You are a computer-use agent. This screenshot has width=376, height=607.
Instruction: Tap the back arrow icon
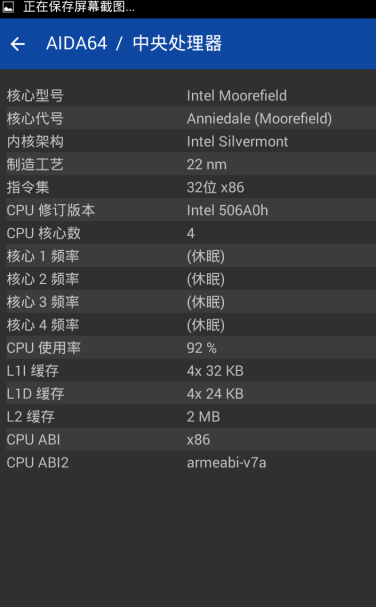point(18,44)
